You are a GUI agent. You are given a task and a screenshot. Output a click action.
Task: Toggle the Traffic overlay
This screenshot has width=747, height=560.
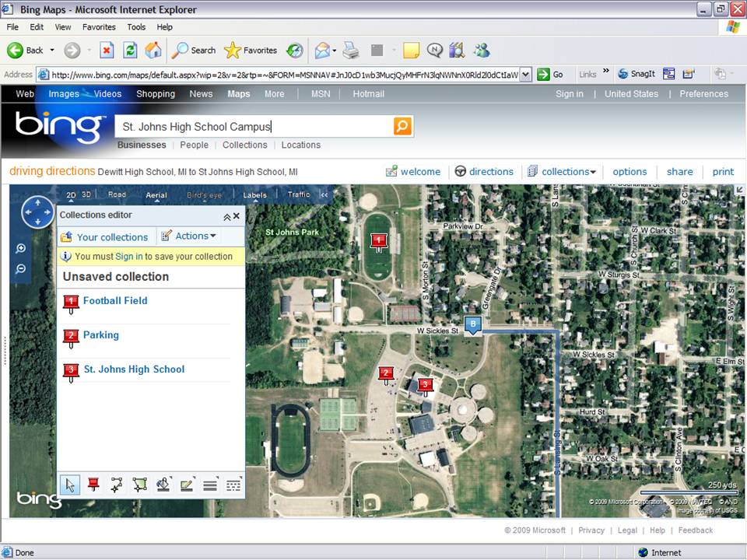299,194
